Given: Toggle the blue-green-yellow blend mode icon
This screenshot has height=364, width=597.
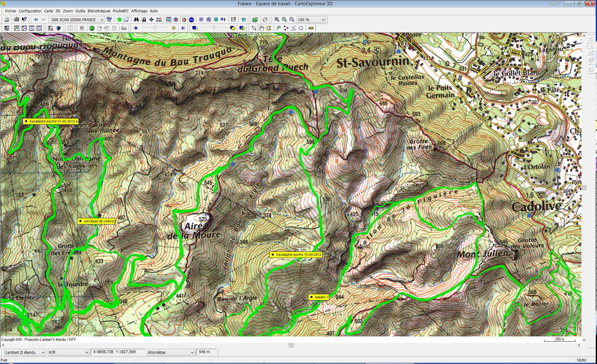Looking at the screenshot, I should [x=242, y=28].
